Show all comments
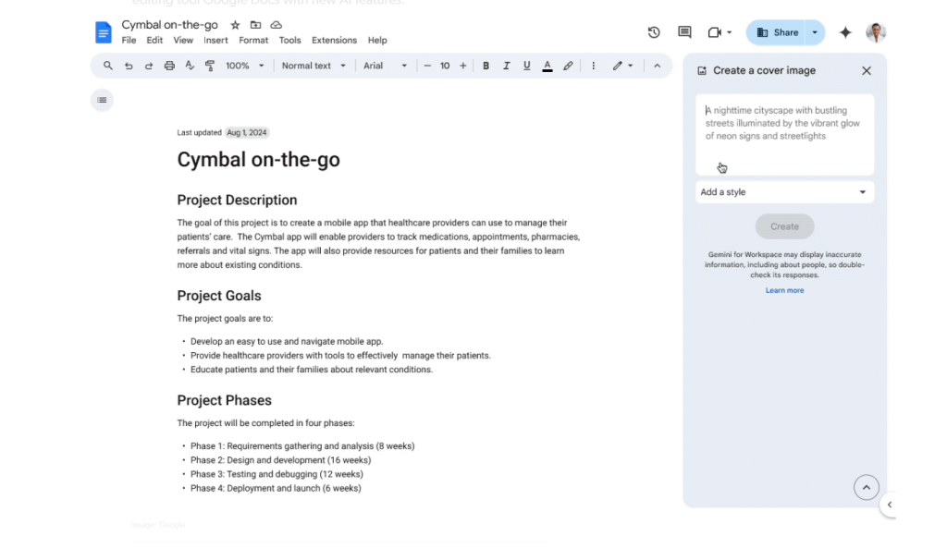 pyautogui.click(x=684, y=31)
